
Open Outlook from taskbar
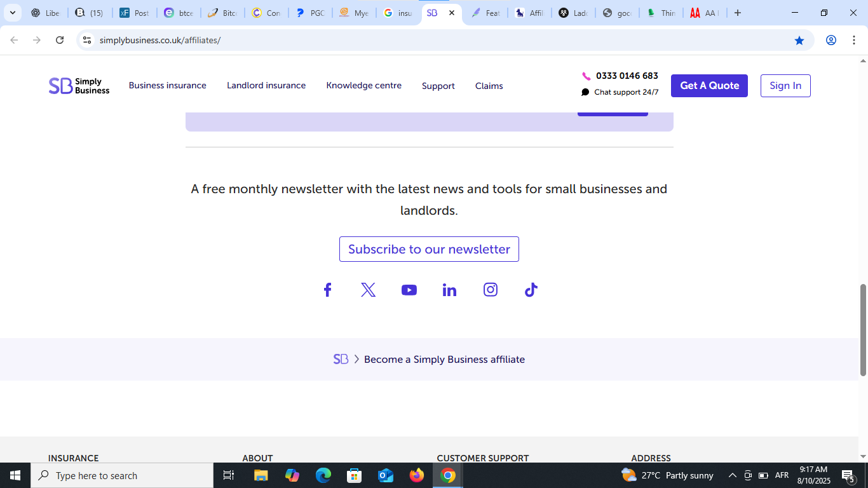pyautogui.click(x=386, y=475)
